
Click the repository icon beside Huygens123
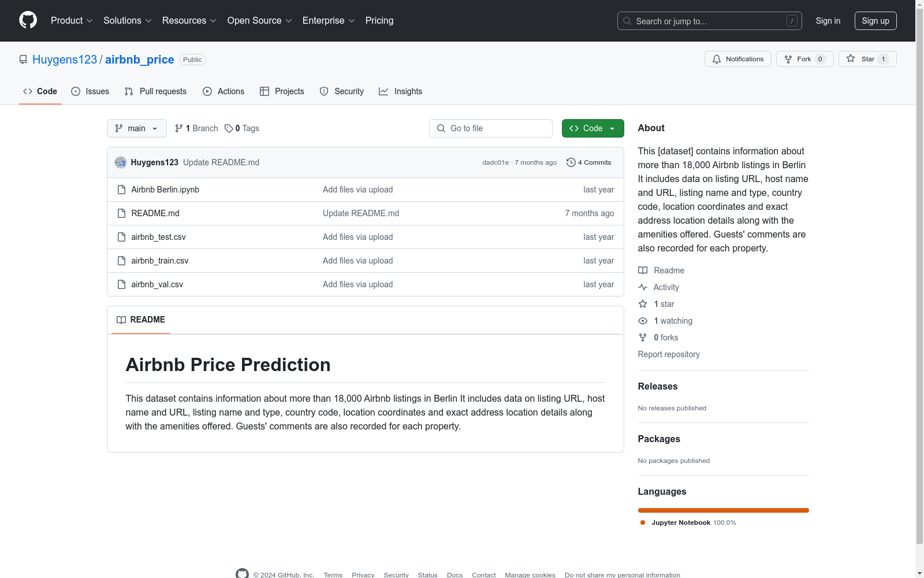[x=23, y=60]
